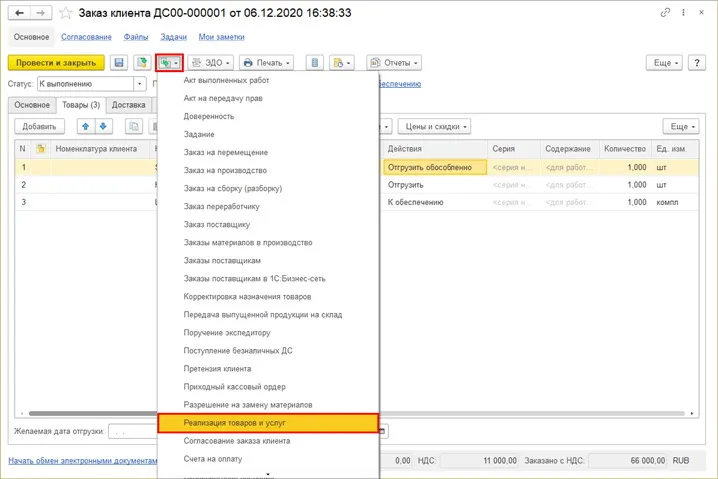The height and width of the screenshot is (479, 718).
Task: Mark order as favorite with star icon
Action: pyautogui.click(x=65, y=13)
